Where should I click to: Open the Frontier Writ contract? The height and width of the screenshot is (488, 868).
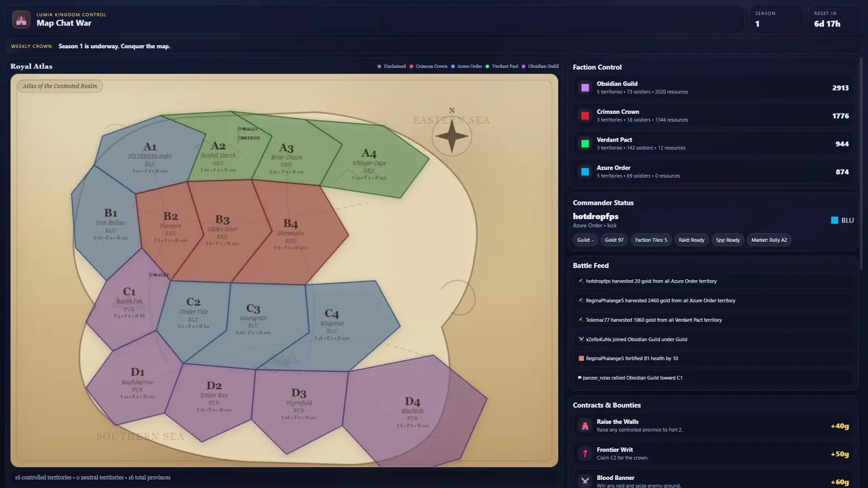coord(715,453)
